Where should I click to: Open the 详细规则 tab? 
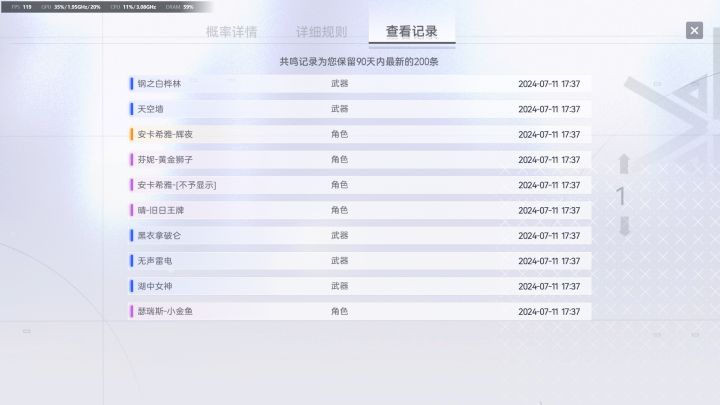[321, 32]
